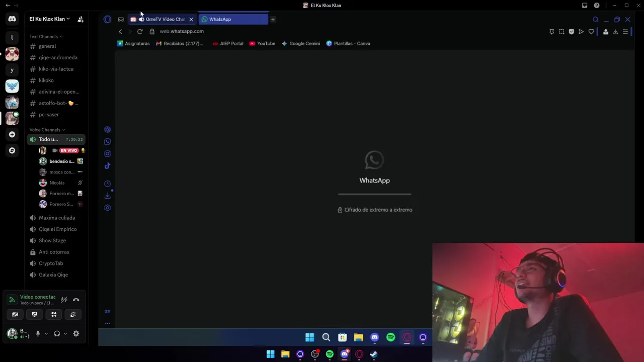Viewport: 644px width, 362px height.
Task: Click Opera search tabs magnifier icon
Action: pos(596,20)
